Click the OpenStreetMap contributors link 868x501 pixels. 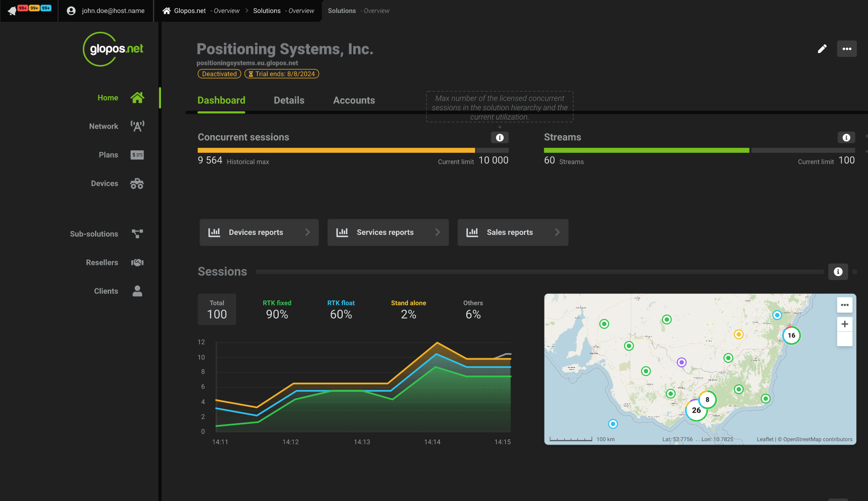tap(818, 439)
